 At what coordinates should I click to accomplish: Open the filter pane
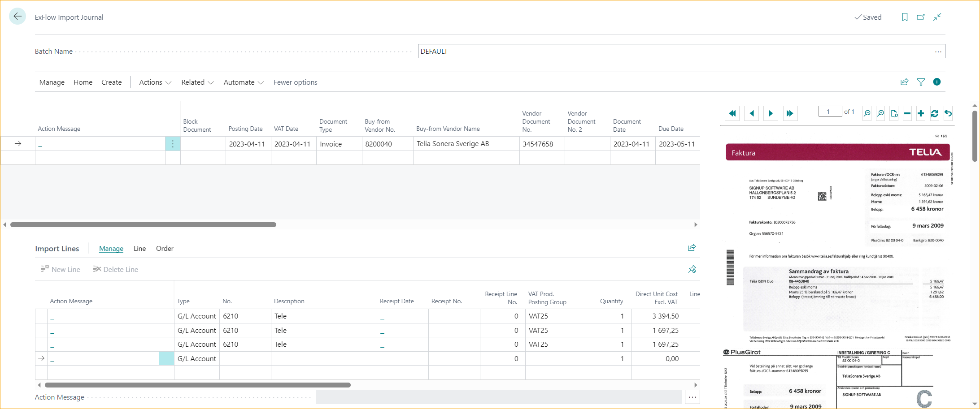pos(921,82)
